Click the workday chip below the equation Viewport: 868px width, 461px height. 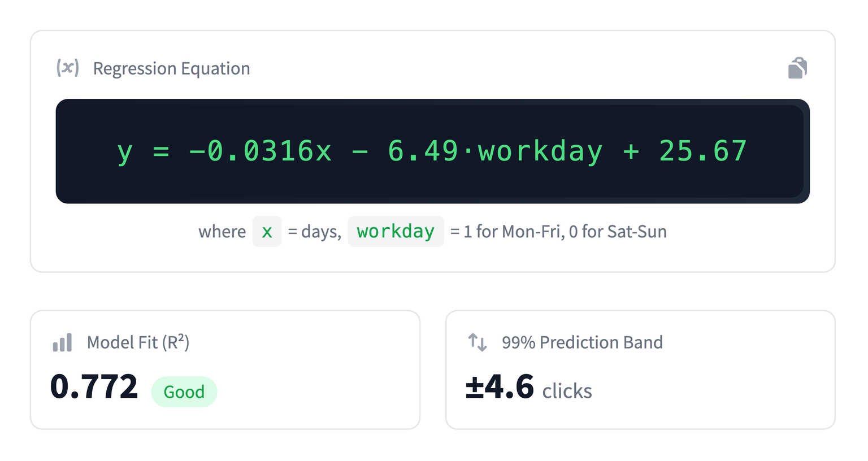coord(396,232)
